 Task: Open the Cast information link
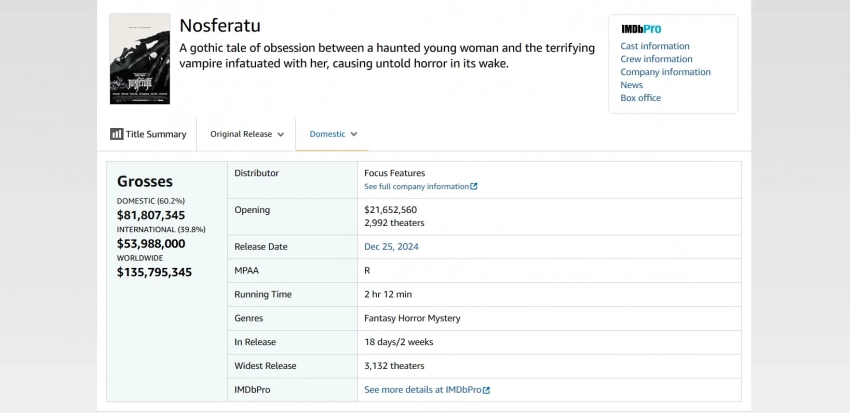[654, 46]
